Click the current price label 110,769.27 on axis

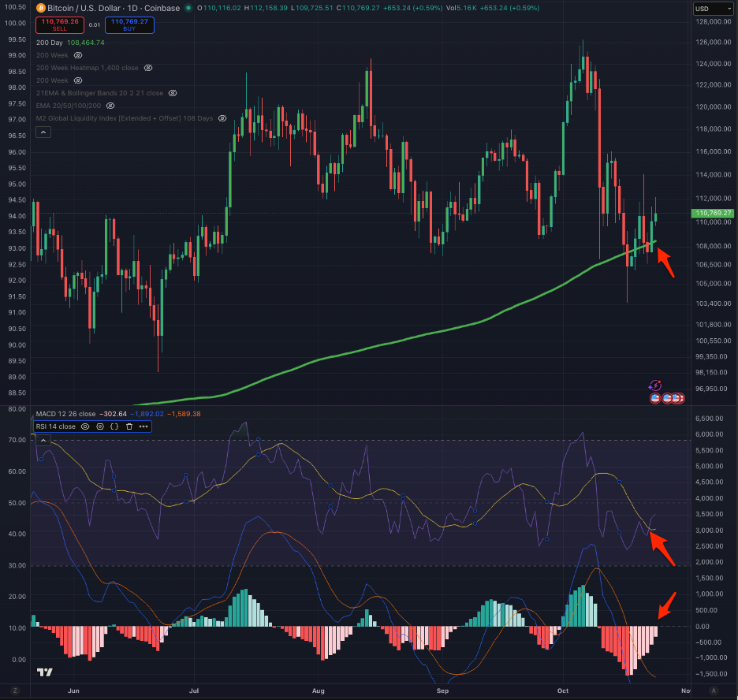(713, 213)
